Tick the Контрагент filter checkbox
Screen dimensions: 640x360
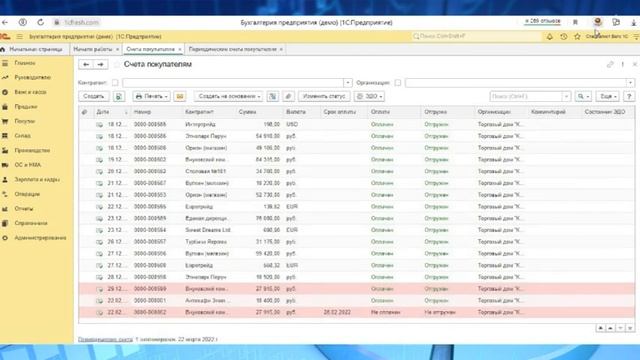(115, 83)
